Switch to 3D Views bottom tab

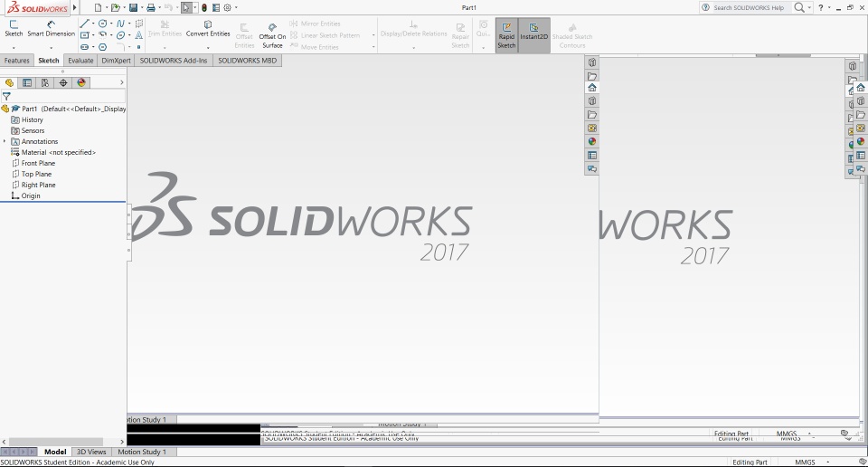pos(91,452)
